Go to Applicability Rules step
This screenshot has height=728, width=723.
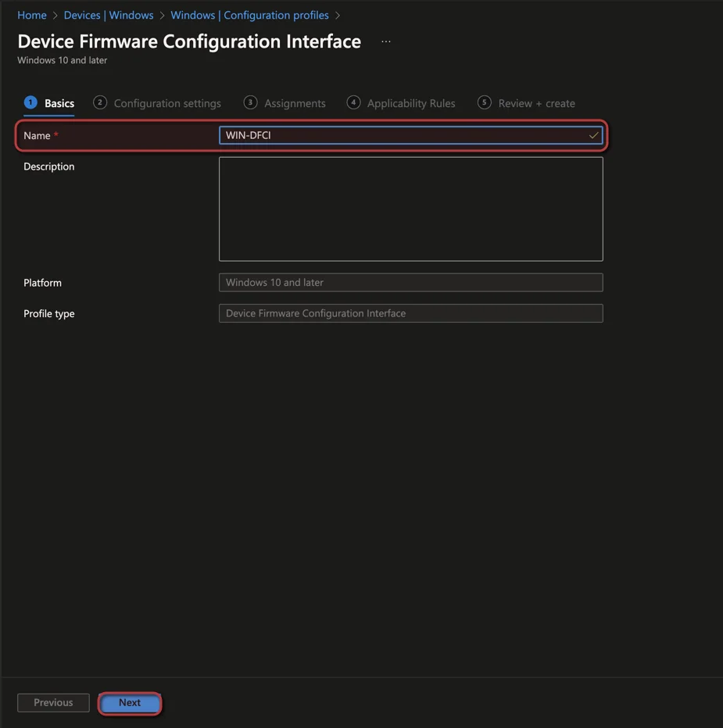point(401,103)
